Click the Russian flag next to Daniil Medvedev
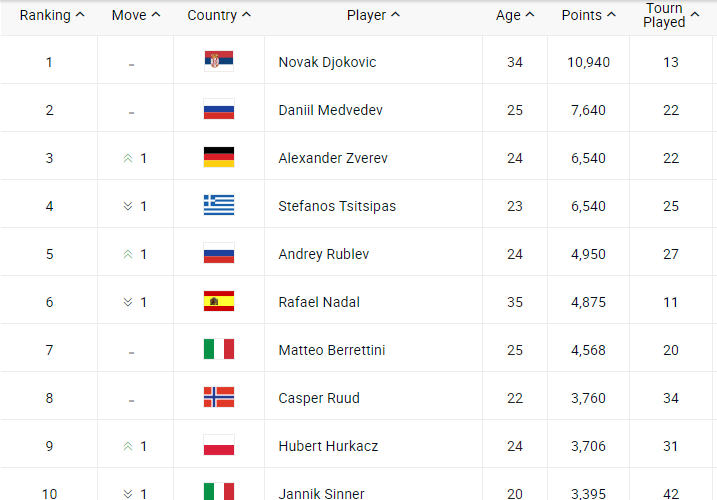Image resolution: width=717 pixels, height=500 pixels. click(x=219, y=109)
